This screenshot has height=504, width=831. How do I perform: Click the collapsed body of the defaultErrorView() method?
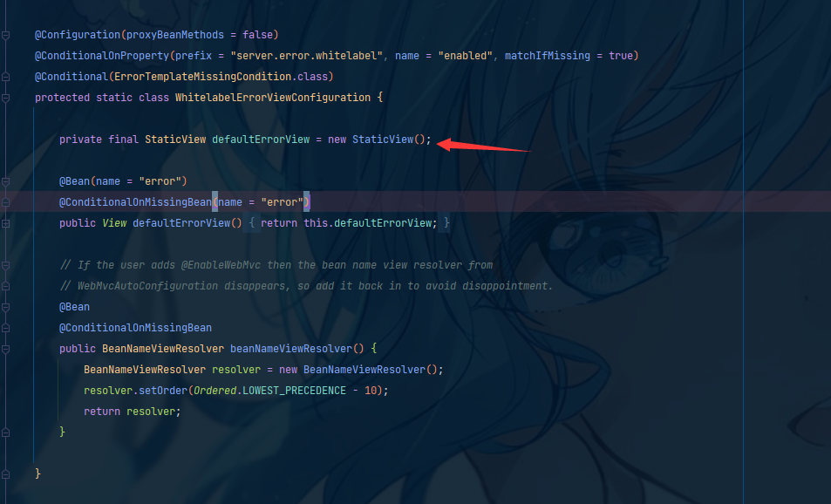(350, 223)
